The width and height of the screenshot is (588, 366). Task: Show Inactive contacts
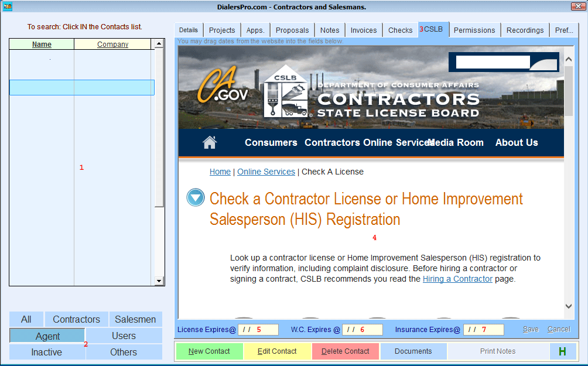click(46, 352)
